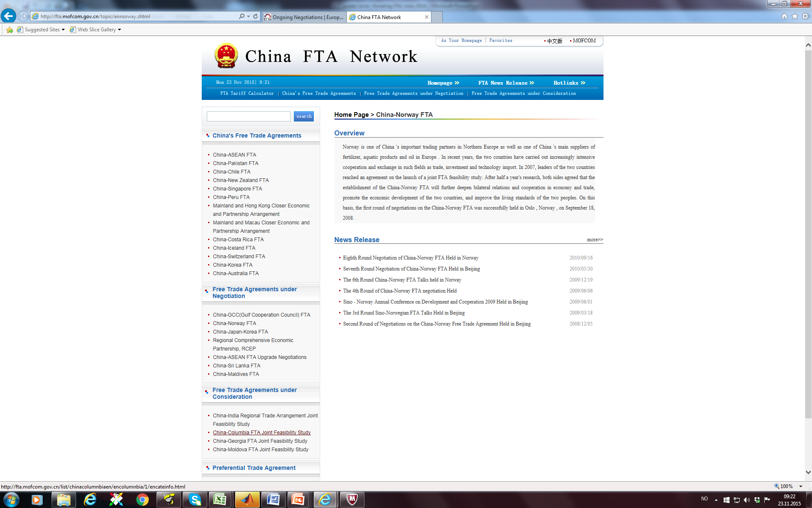Expand Preferential Trade Agreement section
This screenshot has width=812, height=508.
click(x=254, y=467)
